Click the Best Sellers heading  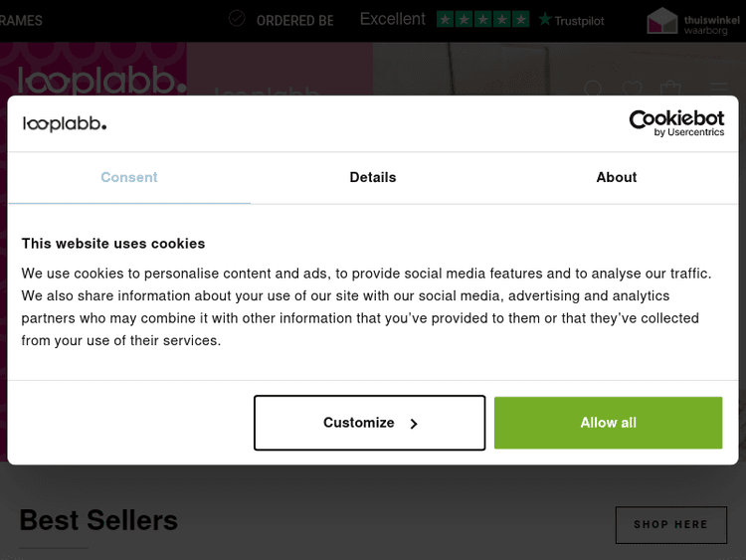(98, 520)
